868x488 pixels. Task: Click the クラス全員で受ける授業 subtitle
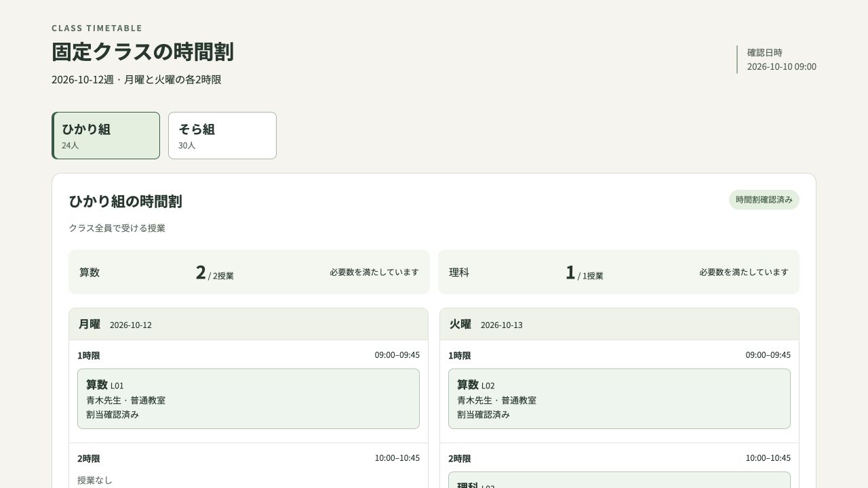[x=117, y=228]
